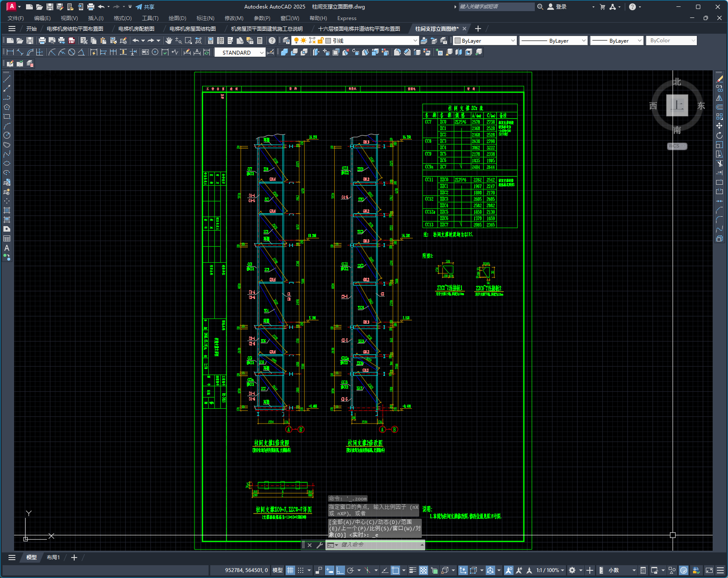The width and height of the screenshot is (728, 578).
Task: Click the Line draw tool in the left toolbar
Action: [x=7, y=79]
